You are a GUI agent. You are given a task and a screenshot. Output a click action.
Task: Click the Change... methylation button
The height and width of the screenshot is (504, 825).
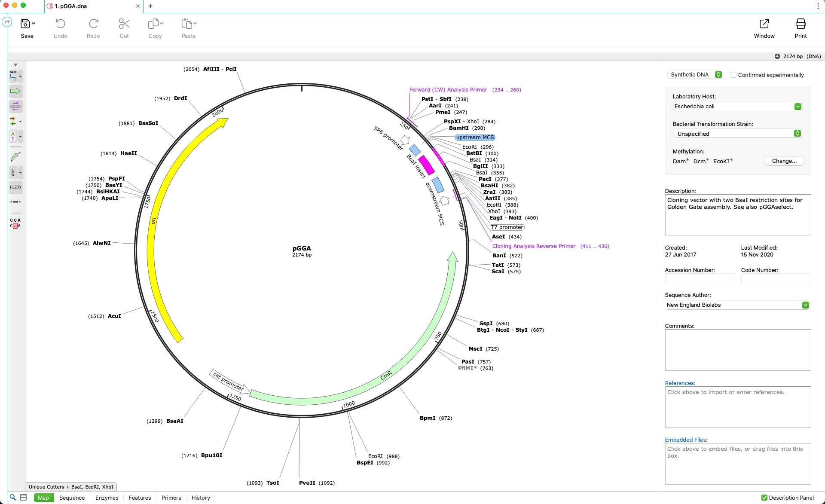(x=784, y=161)
